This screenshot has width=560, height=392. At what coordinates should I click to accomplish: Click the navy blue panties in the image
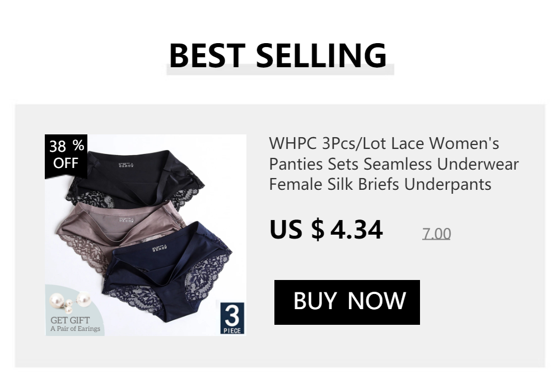pos(168,273)
